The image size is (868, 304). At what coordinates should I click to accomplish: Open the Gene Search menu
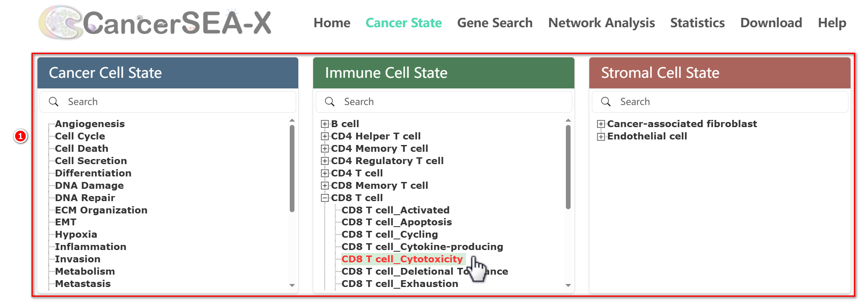click(494, 23)
